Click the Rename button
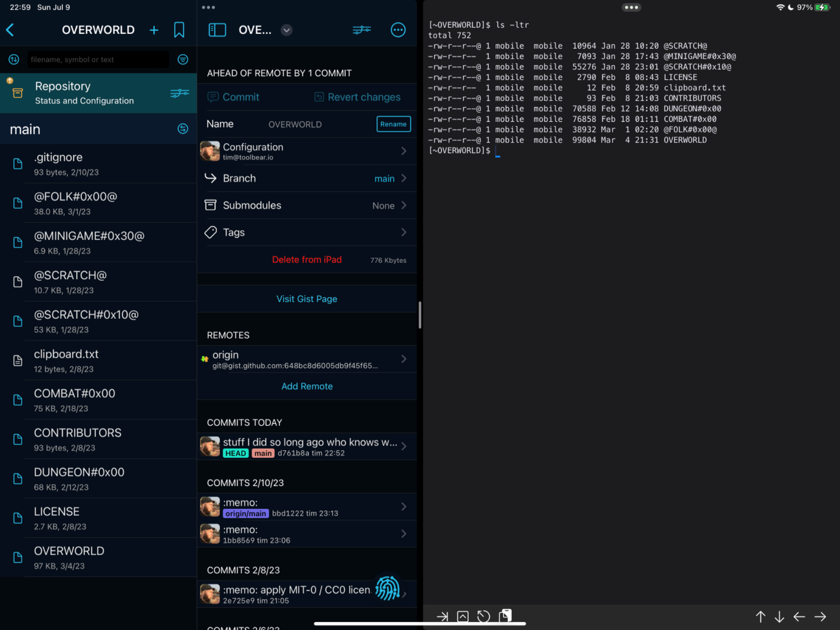 point(393,124)
